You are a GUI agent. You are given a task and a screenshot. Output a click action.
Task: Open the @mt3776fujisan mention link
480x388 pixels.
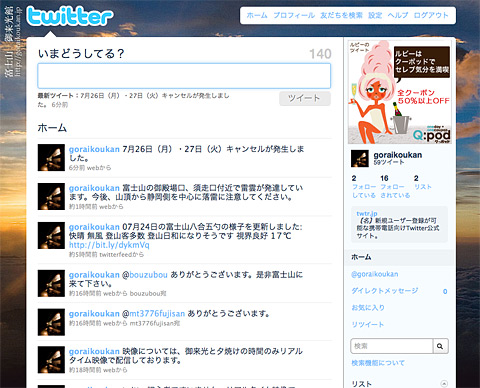(157, 314)
